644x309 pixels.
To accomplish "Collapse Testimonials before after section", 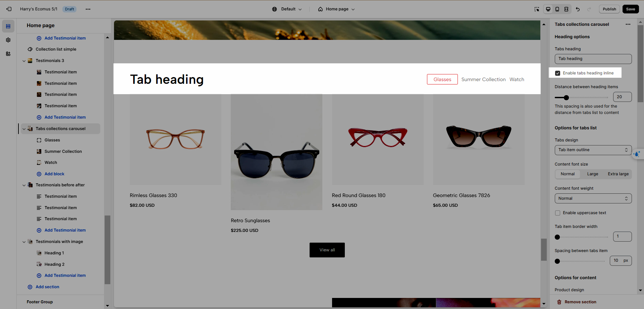I will [x=24, y=185].
